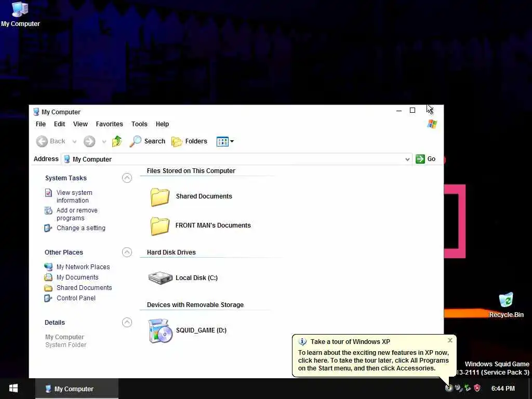Click Change a setting icon
532x399 pixels.
point(48,228)
